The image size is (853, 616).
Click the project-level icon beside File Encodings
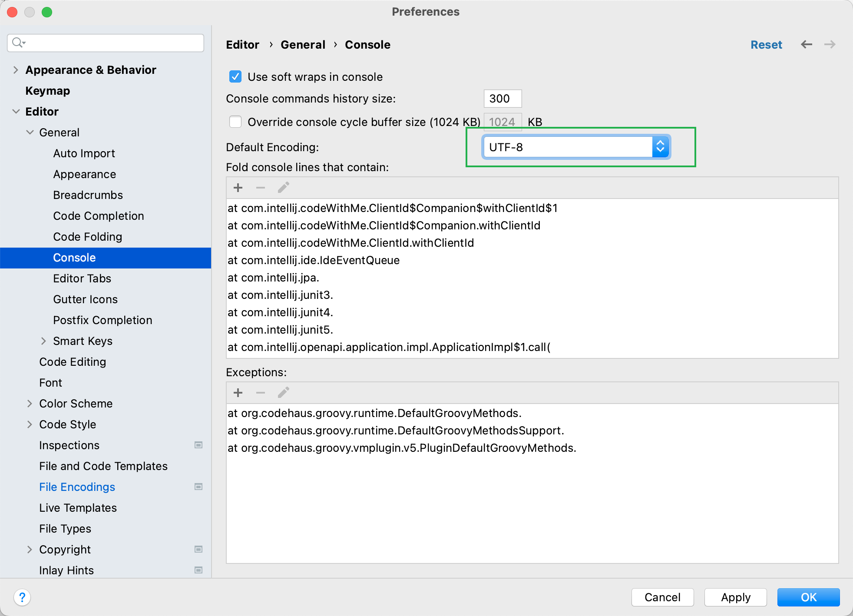point(198,487)
